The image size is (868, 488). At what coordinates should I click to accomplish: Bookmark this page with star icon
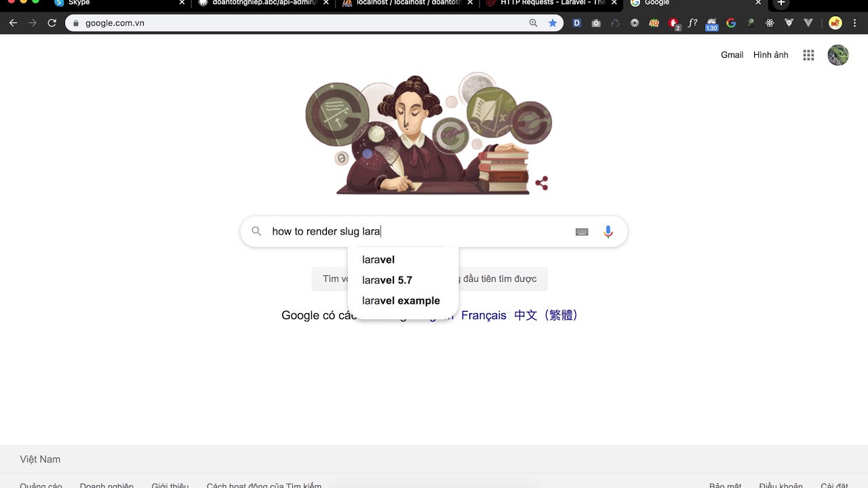pyautogui.click(x=553, y=23)
